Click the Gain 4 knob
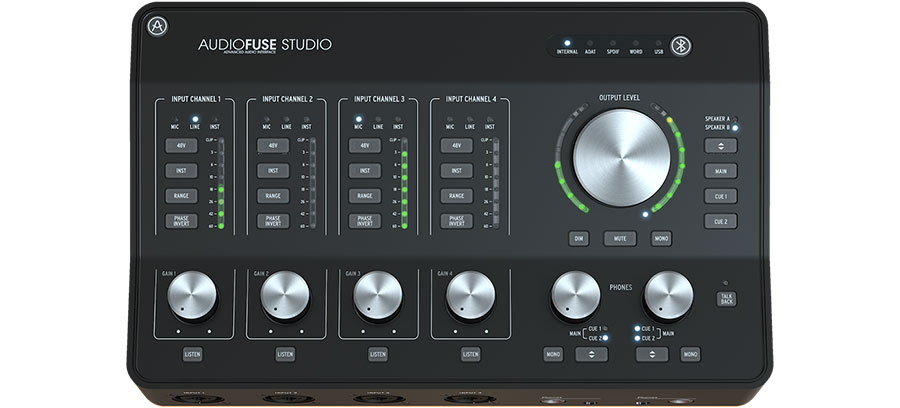The width and height of the screenshot is (900, 408). click(471, 296)
